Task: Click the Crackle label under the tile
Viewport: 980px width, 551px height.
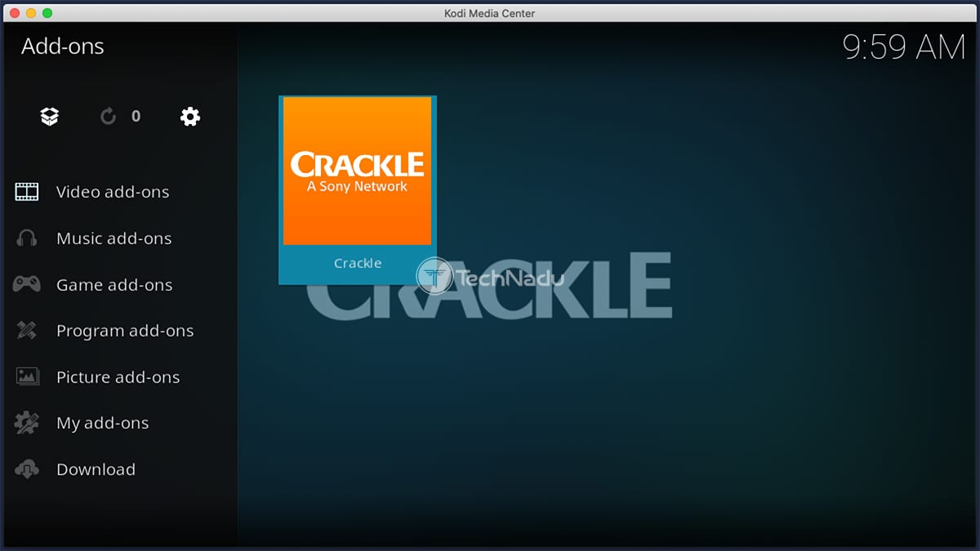Action: coord(358,263)
